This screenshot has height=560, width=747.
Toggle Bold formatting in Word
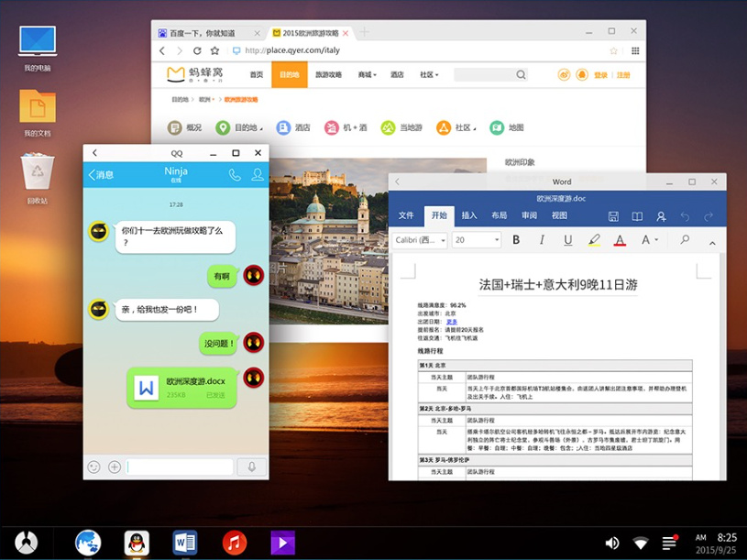click(516, 239)
